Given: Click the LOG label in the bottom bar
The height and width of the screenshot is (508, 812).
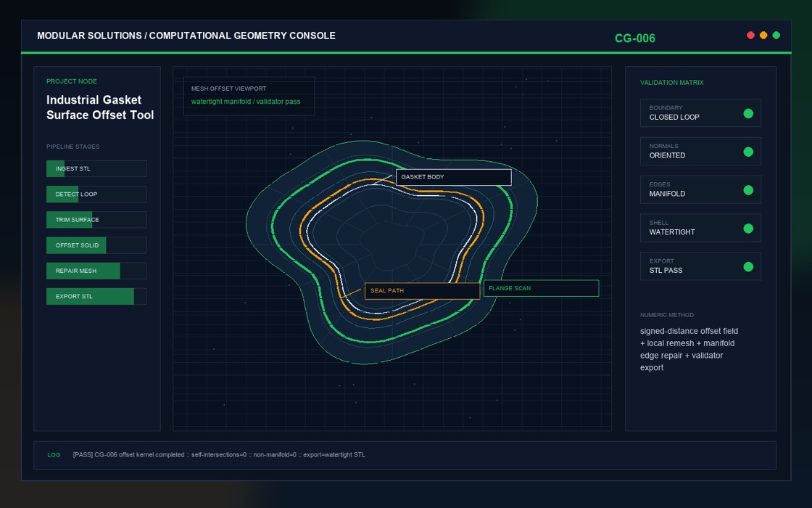Looking at the screenshot, I should (x=54, y=455).
